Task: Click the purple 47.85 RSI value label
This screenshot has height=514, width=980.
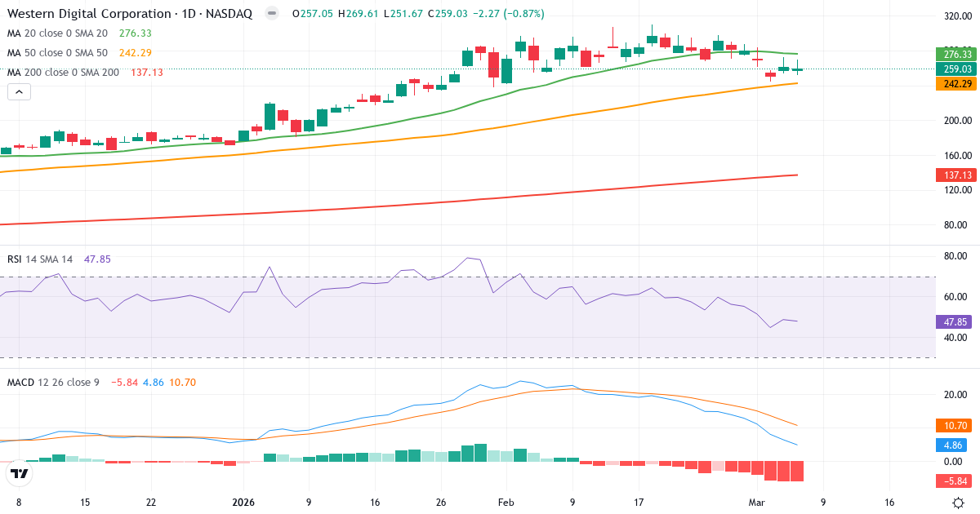Action: point(952,323)
